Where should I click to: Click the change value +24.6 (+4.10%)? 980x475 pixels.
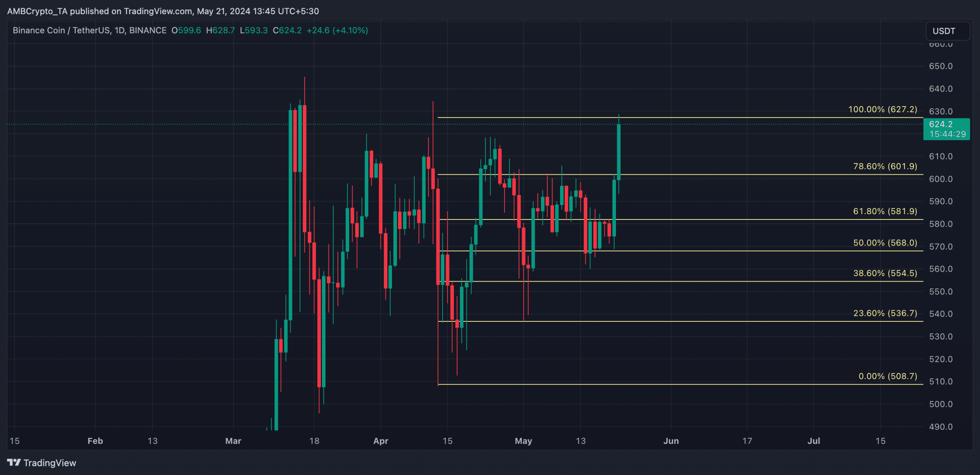[337, 30]
